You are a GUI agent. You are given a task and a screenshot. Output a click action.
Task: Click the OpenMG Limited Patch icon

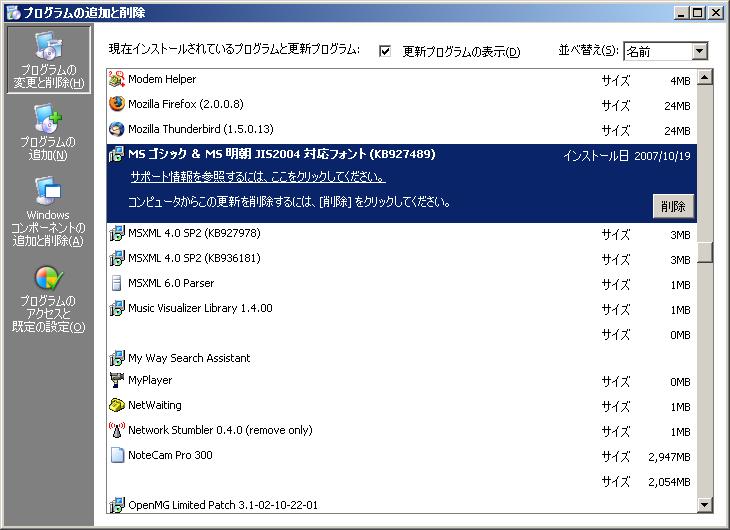coord(117,505)
